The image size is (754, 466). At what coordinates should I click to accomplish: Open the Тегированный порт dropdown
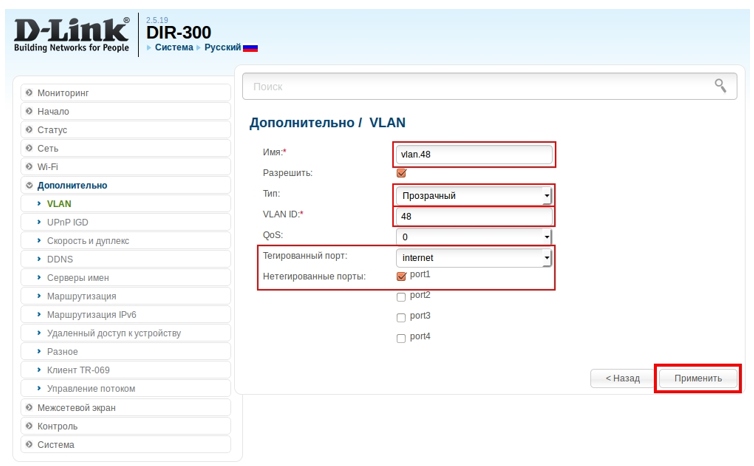point(474,258)
